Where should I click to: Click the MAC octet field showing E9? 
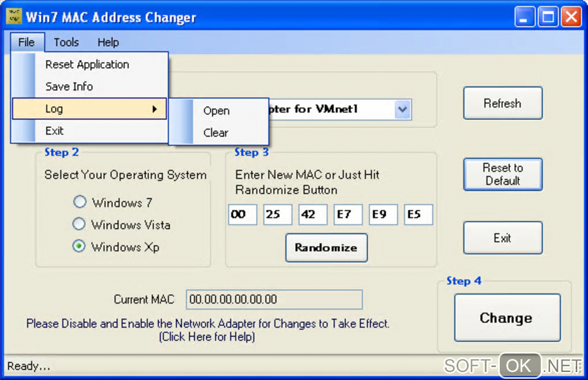383,215
